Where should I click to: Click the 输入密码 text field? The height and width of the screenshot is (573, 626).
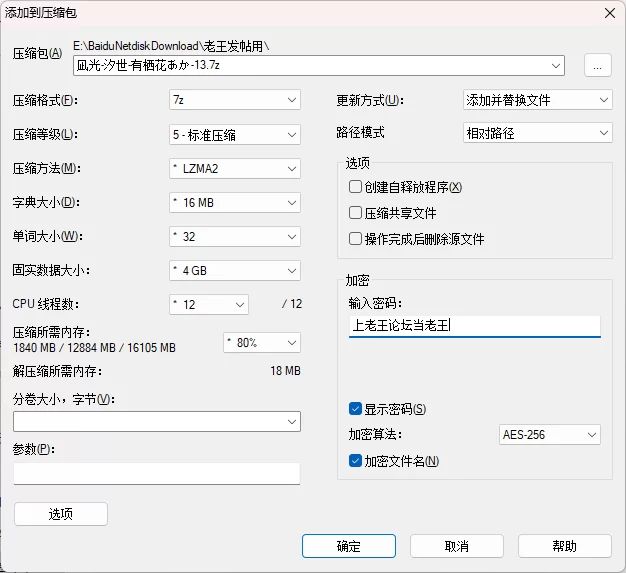(x=474, y=326)
